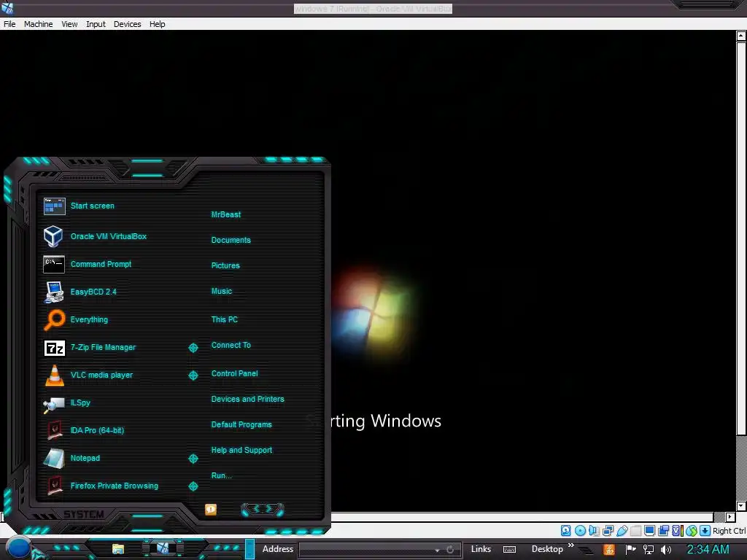
Task: Click the VirtualBox audio status icon
Action: pyautogui.click(x=594, y=531)
